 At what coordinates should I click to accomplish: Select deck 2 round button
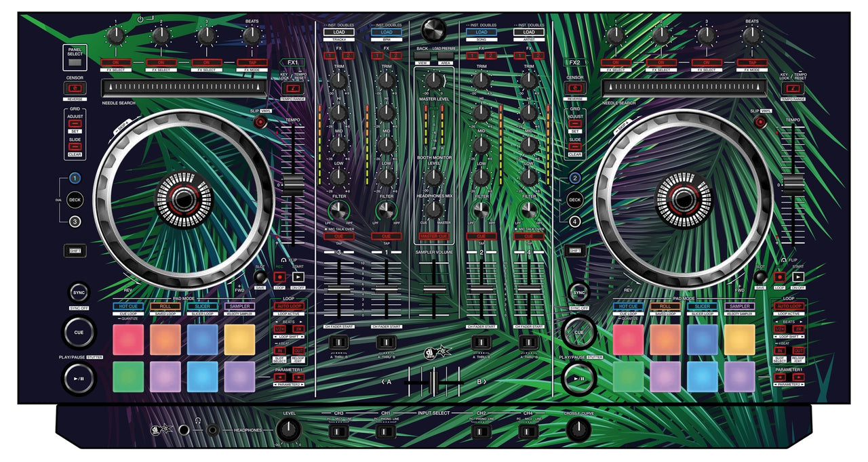pos(575,179)
